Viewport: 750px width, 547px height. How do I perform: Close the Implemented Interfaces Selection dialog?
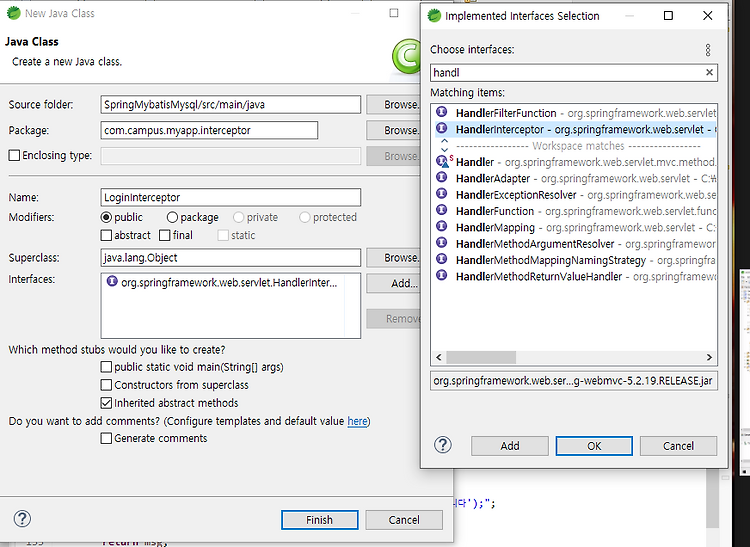(707, 16)
